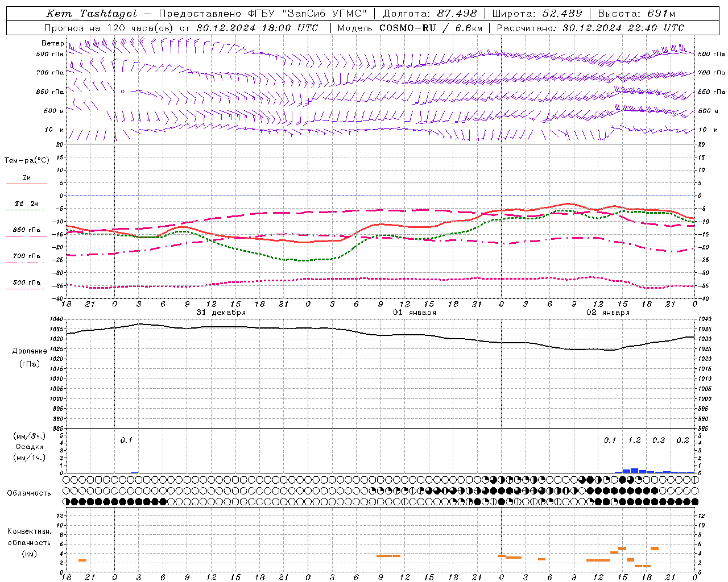Select the forecast start 30.12.2024 18:00 UTC
The image size is (728, 582).
(x=257, y=28)
